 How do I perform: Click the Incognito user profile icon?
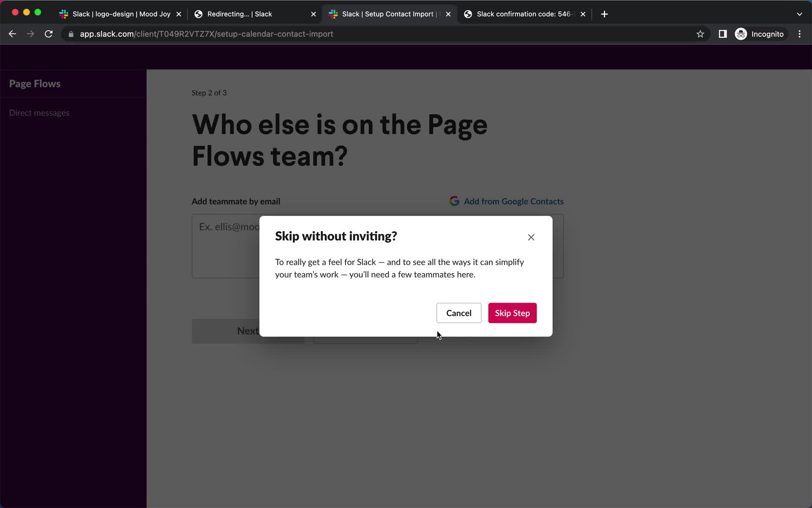point(741,34)
